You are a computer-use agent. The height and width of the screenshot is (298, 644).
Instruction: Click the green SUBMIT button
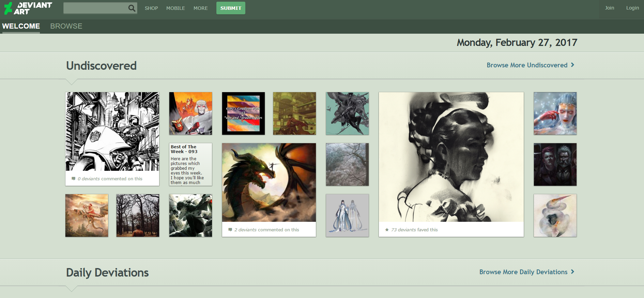(x=231, y=8)
